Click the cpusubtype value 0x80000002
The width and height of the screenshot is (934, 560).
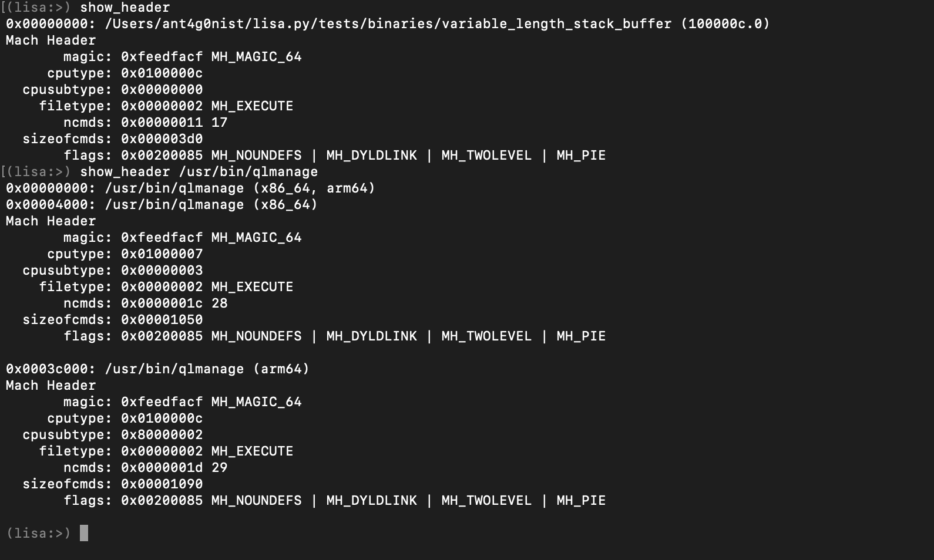click(162, 435)
